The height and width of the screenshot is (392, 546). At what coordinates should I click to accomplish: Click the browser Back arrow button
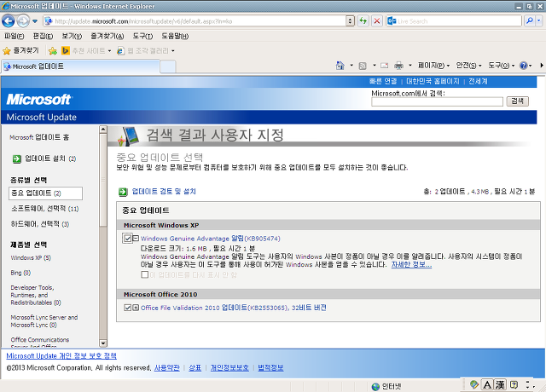coord(9,21)
